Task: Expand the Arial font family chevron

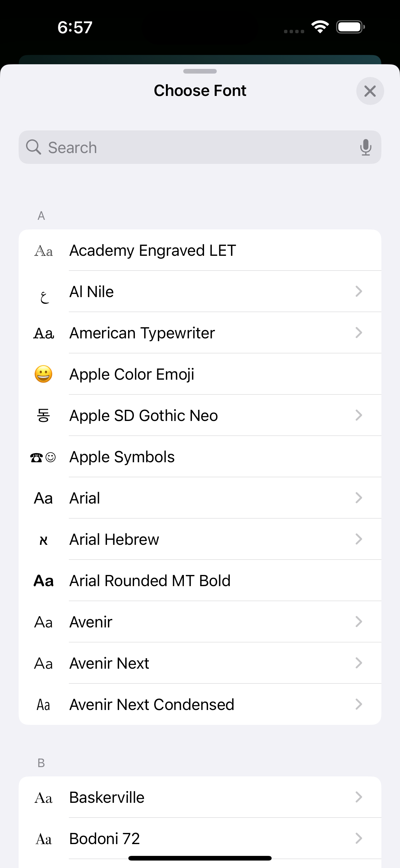Action: coord(358,498)
